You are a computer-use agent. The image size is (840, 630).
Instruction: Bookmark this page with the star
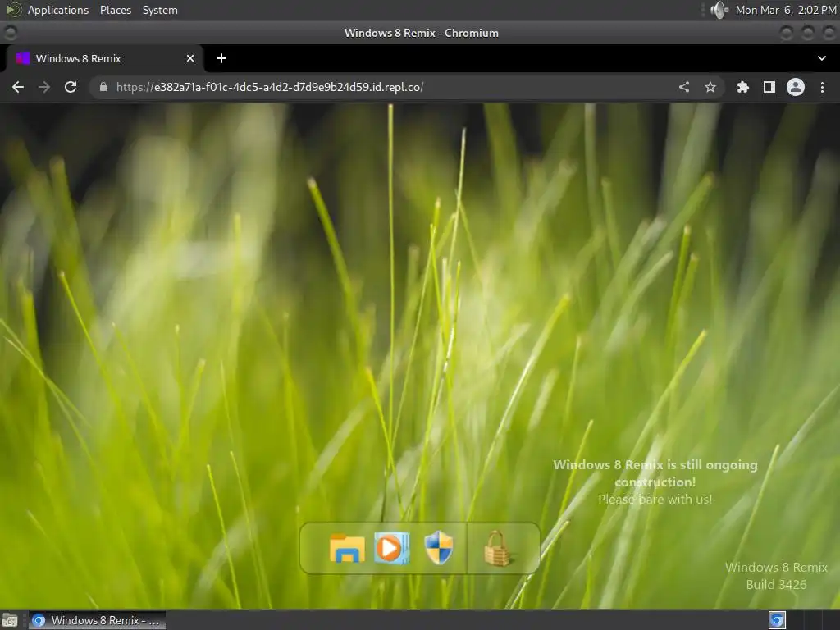710,87
